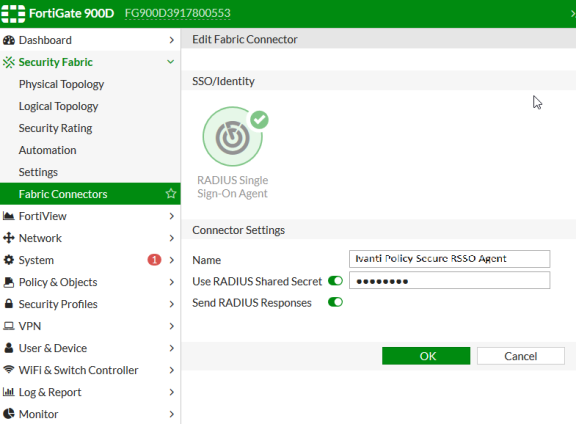Click the Log & Report bar chart icon
The width and height of the screenshot is (576, 424).
point(8,392)
